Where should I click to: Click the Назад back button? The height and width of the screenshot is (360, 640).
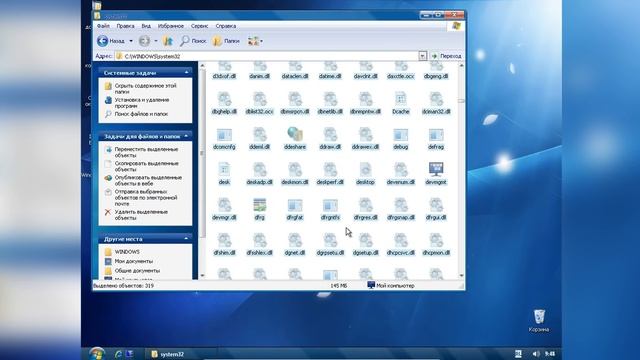pos(111,41)
